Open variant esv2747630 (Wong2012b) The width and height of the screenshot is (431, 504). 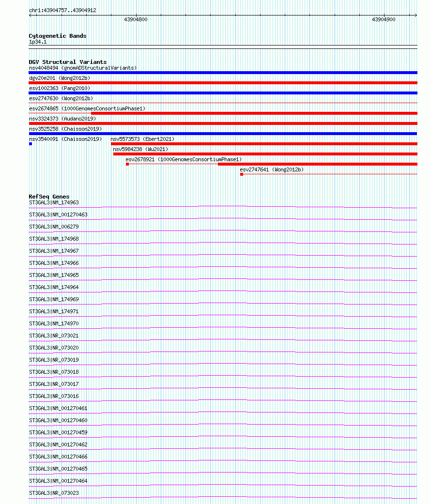pos(61,99)
